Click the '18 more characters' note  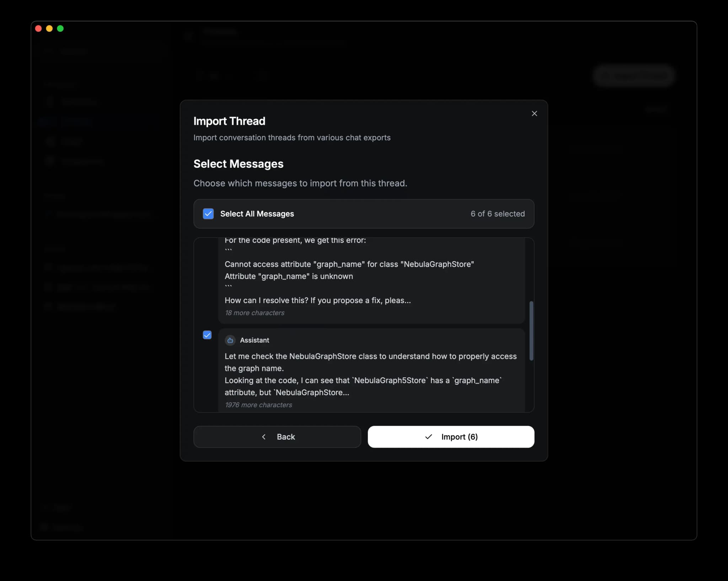coord(255,313)
